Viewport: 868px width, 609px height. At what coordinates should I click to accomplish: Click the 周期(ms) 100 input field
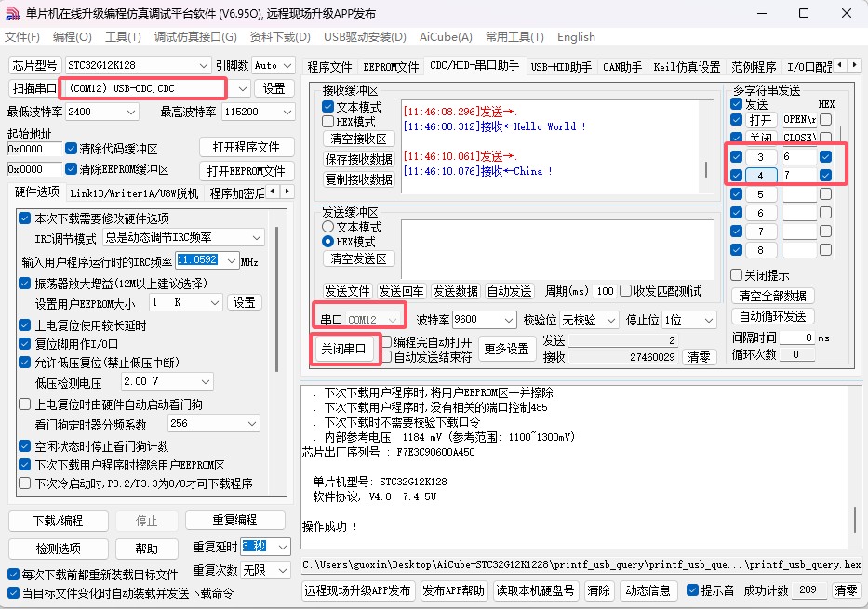(x=604, y=291)
